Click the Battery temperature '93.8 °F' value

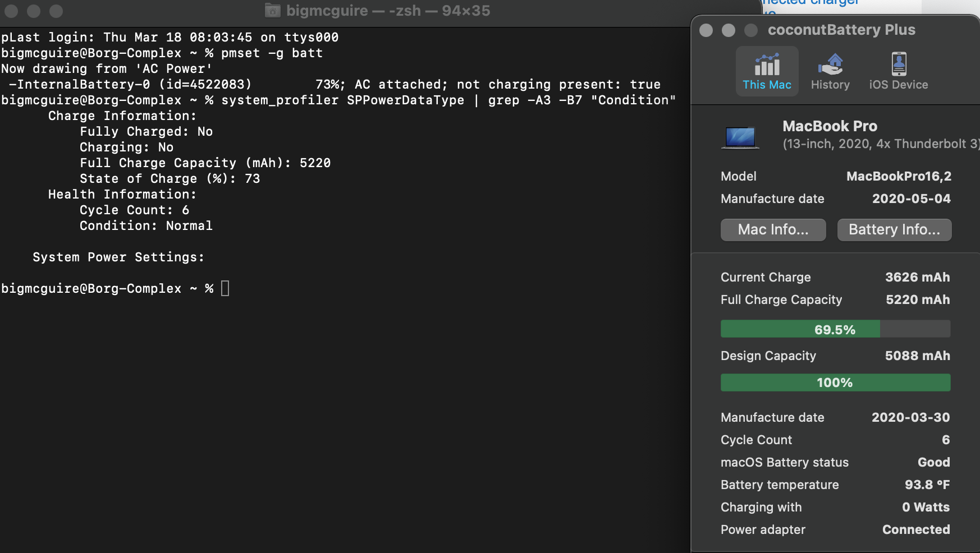pos(927,485)
